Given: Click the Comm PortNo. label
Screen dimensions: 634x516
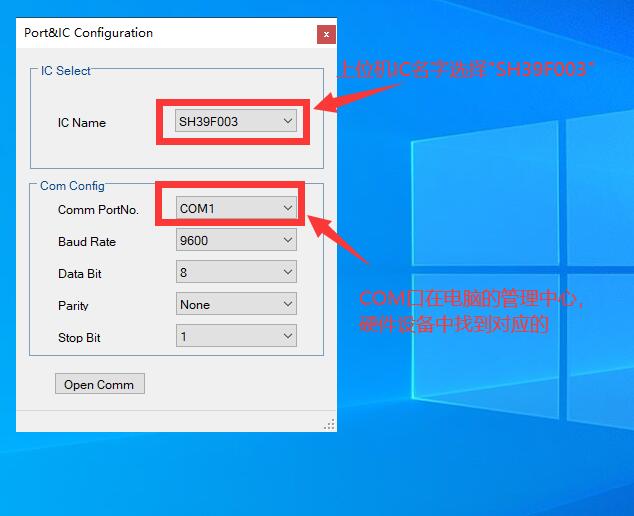Looking at the screenshot, I should (x=98, y=209).
